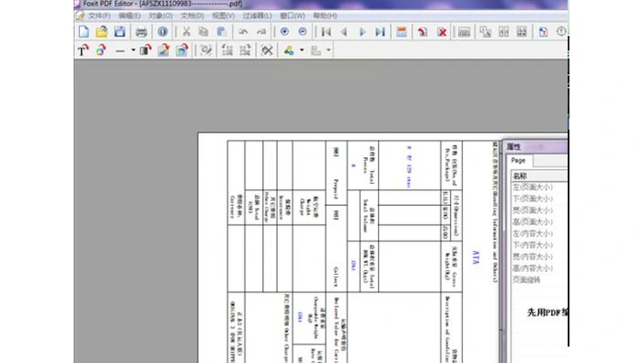The height and width of the screenshot is (363, 644).
Task: Select the 下(页面大小) property row
Action: pyautogui.click(x=539, y=199)
